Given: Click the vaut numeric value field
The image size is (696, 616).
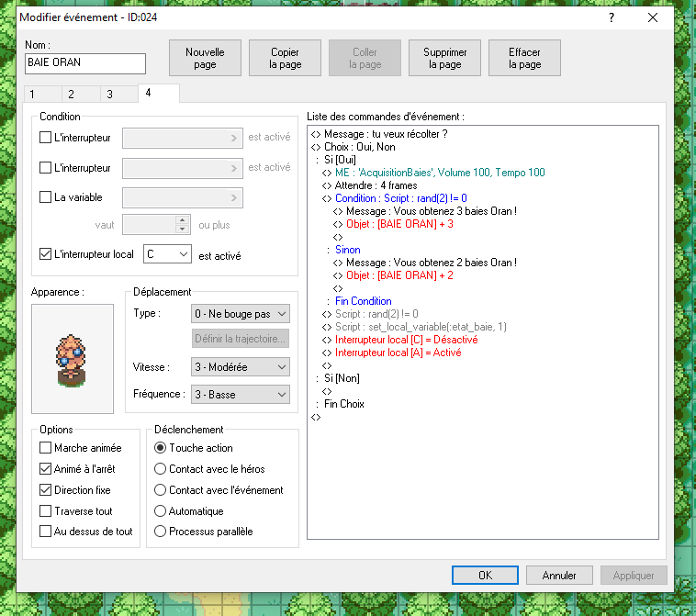Looking at the screenshot, I should click(149, 225).
